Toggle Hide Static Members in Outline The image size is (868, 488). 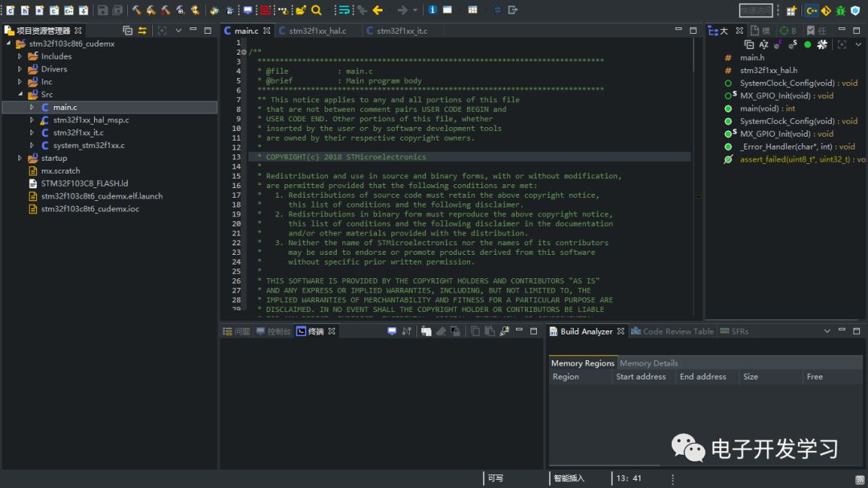tap(792, 44)
